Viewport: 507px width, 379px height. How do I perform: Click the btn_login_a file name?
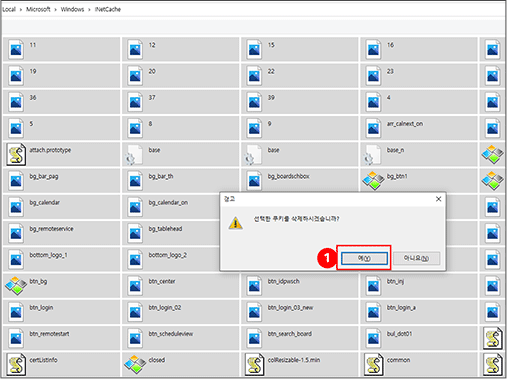[401, 308]
